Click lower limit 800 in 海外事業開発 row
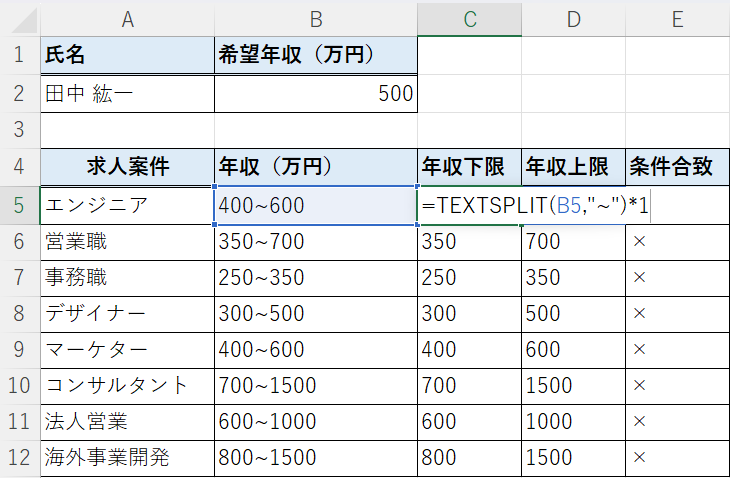The width and height of the screenshot is (730, 478). click(470, 458)
